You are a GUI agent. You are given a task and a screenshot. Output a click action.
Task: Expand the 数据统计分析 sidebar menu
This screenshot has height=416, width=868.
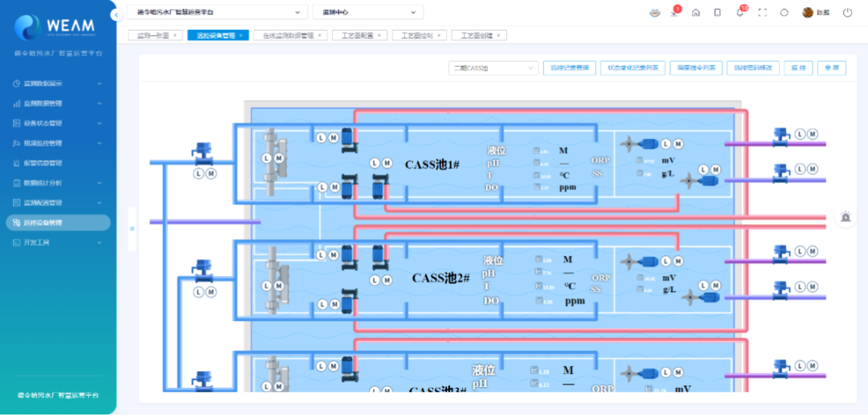point(58,183)
